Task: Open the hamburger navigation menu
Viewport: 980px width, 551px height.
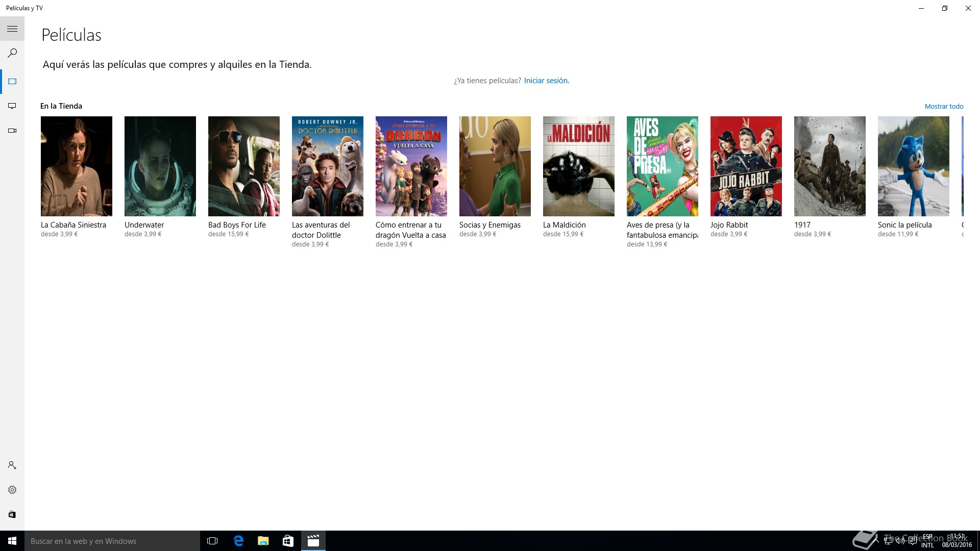Action: point(12,29)
